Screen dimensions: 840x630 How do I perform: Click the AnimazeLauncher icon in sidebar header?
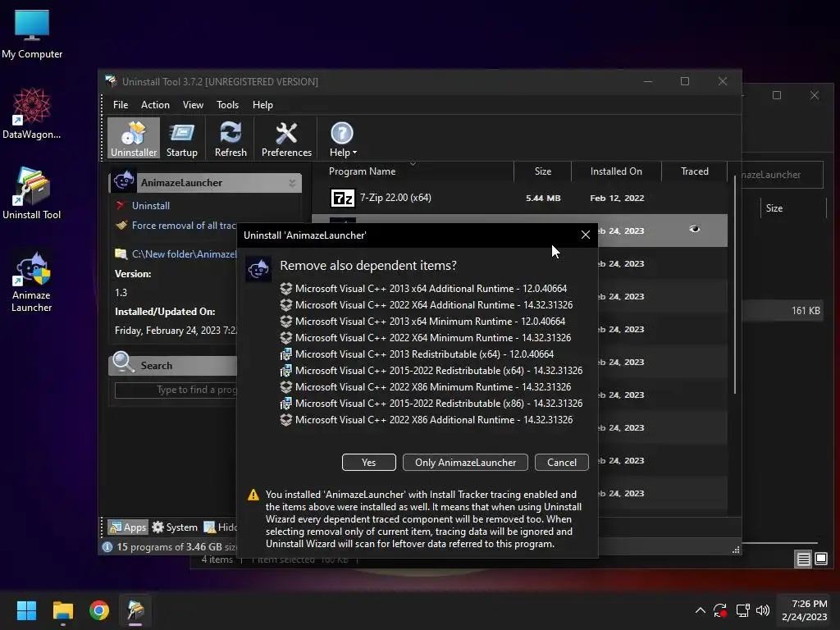124,180
